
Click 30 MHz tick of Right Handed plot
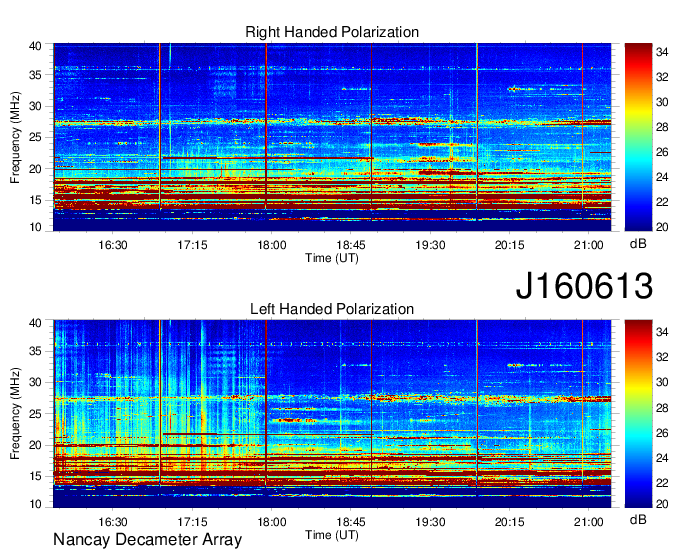tap(35, 107)
